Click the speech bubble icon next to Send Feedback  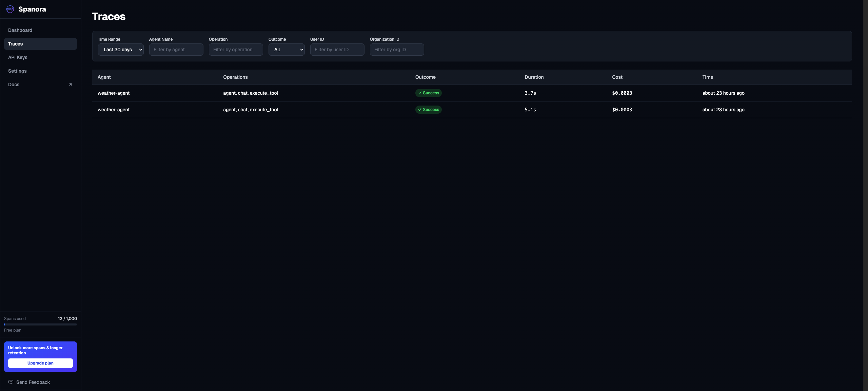click(11, 382)
